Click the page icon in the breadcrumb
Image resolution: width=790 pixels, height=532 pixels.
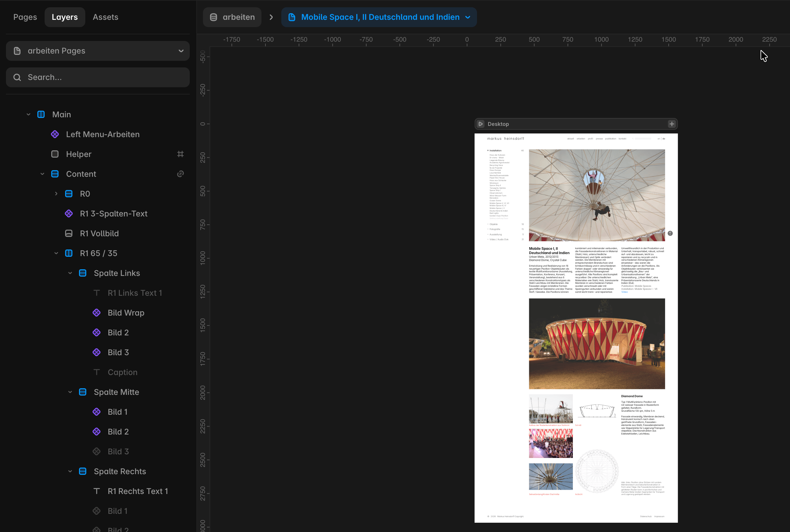(292, 17)
